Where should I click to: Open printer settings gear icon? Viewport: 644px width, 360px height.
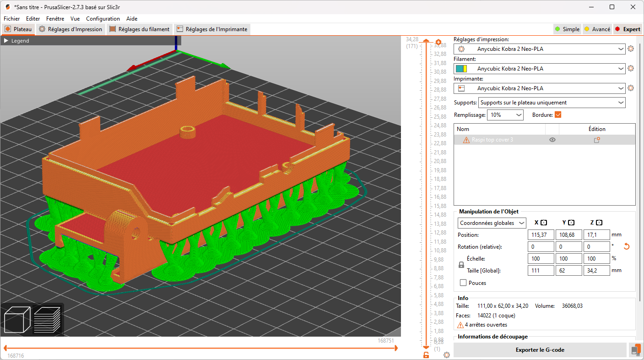(x=631, y=88)
